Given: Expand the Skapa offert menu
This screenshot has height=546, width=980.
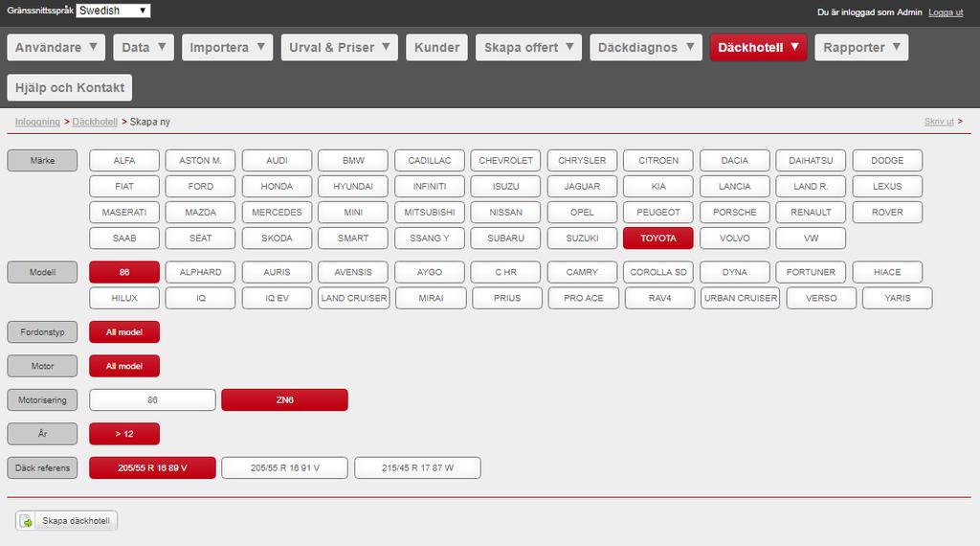Looking at the screenshot, I should [x=528, y=48].
